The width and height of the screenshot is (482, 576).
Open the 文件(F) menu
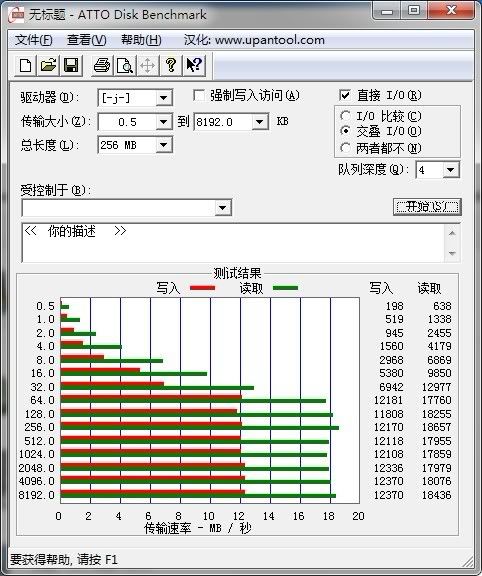pyautogui.click(x=33, y=40)
